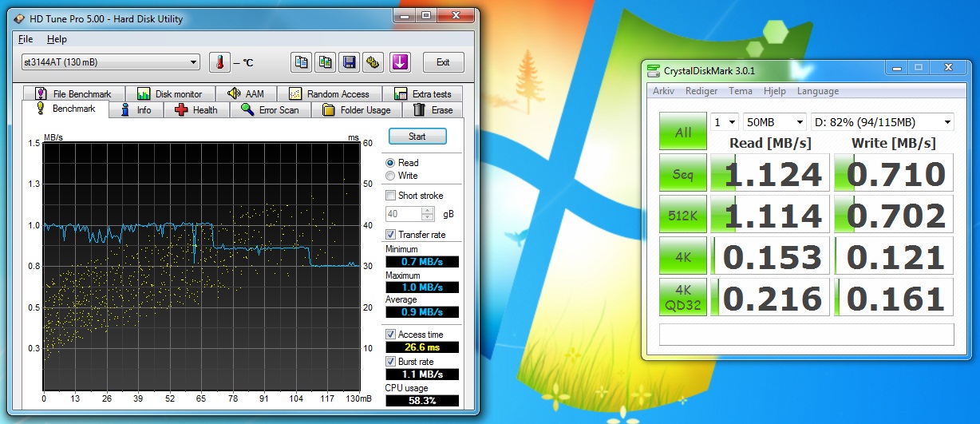Click the Seq read result 1.124
This screenshot has height=424, width=980.
pyautogui.click(x=769, y=173)
